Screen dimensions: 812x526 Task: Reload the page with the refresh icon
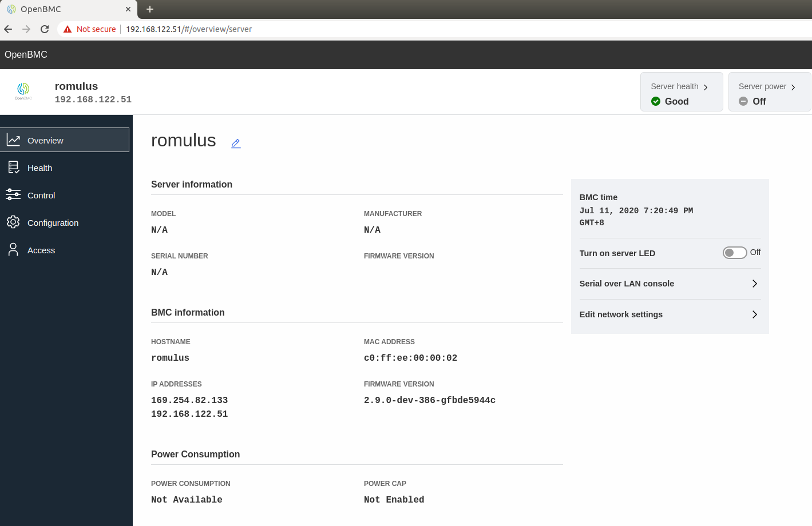coord(45,29)
